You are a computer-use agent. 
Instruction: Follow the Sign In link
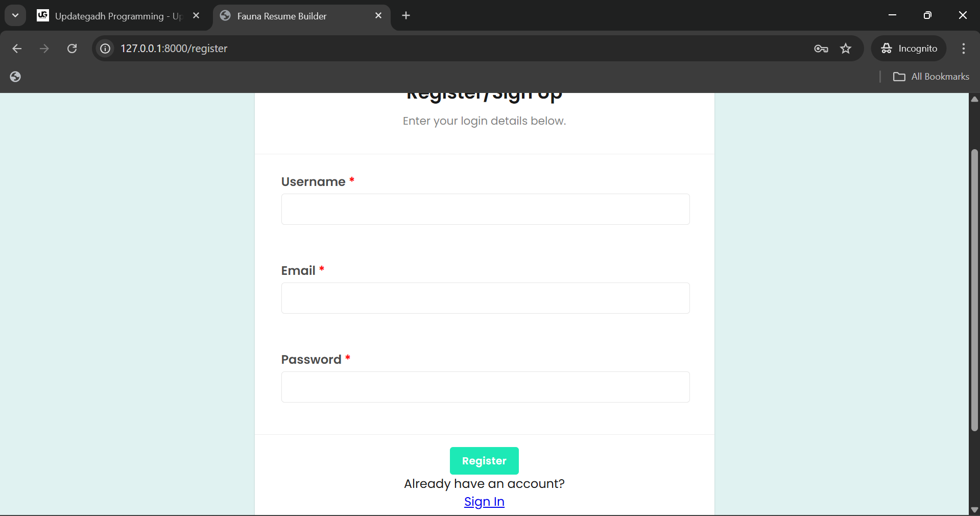coord(484,502)
